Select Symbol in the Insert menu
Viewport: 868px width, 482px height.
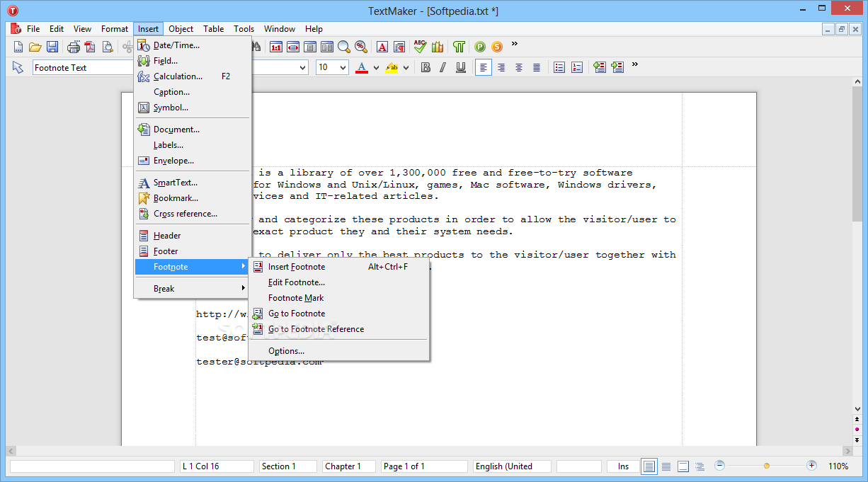click(x=193, y=108)
